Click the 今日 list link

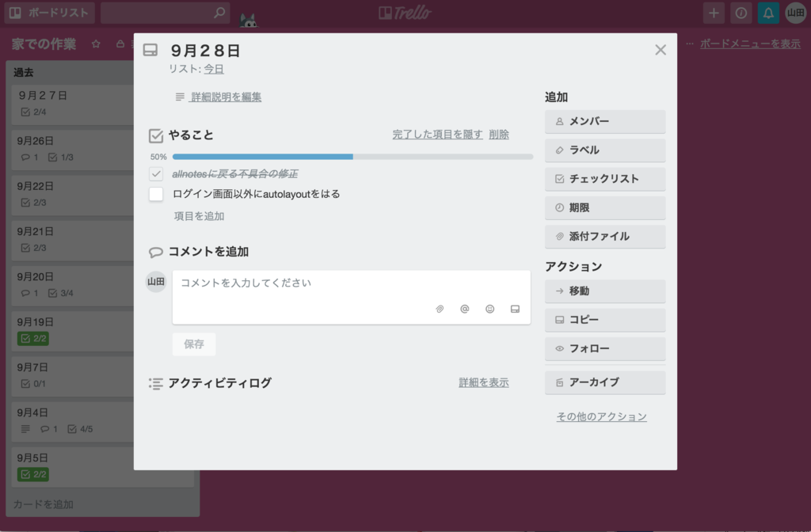point(214,69)
